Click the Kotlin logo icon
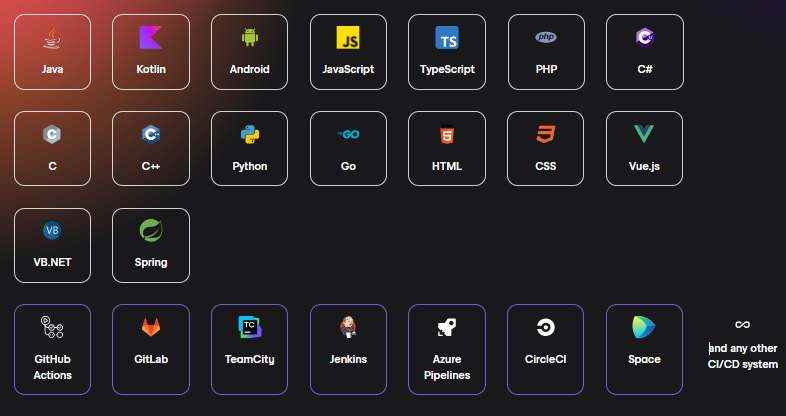786x416 pixels. [x=151, y=38]
